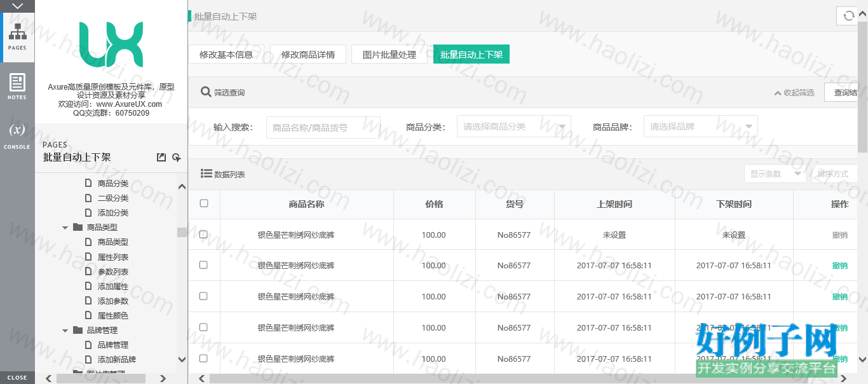Click the green UX logo
This screenshot has height=384, width=868.
(x=111, y=45)
